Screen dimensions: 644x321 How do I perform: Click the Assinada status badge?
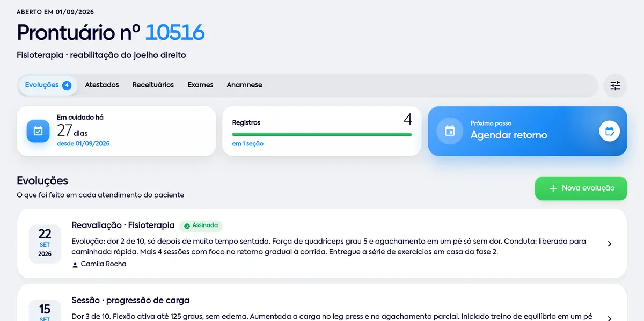tap(201, 226)
